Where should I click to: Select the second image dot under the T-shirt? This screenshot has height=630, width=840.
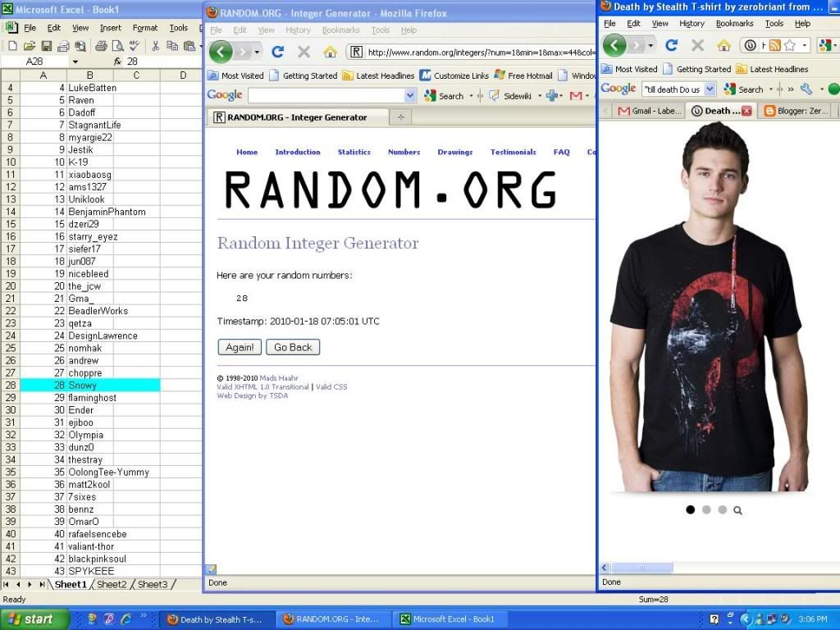point(706,510)
